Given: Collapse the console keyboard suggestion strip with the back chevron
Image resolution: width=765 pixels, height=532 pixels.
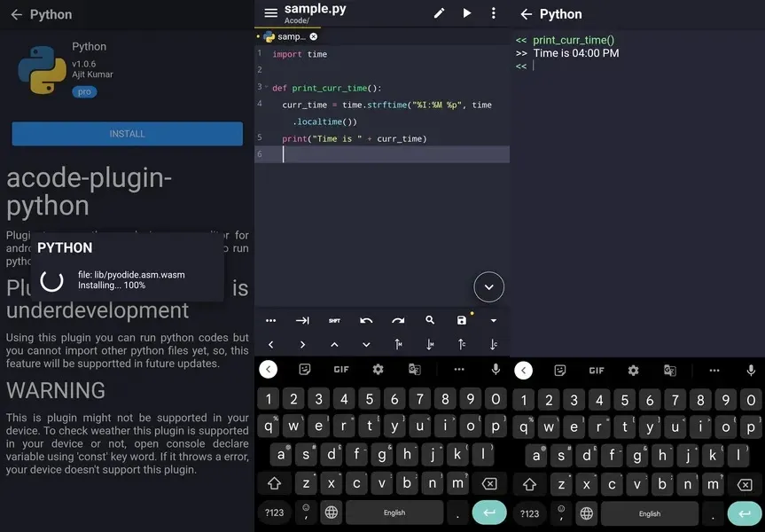Looking at the screenshot, I should point(524,371).
